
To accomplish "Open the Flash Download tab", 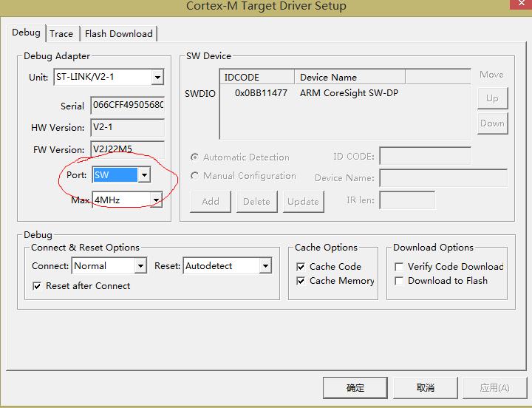I will [x=119, y=34].
